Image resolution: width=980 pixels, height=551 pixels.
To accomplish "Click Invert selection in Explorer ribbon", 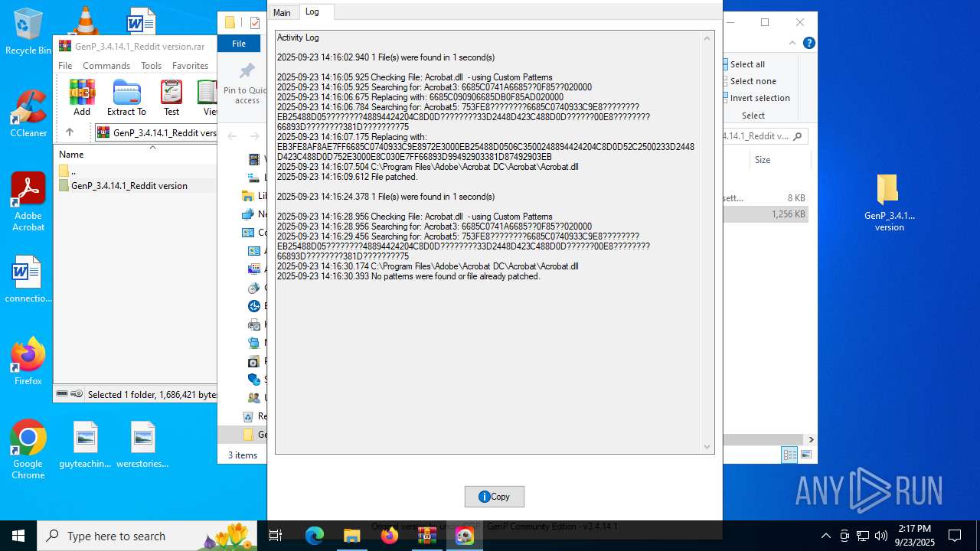I will point(759,98).
